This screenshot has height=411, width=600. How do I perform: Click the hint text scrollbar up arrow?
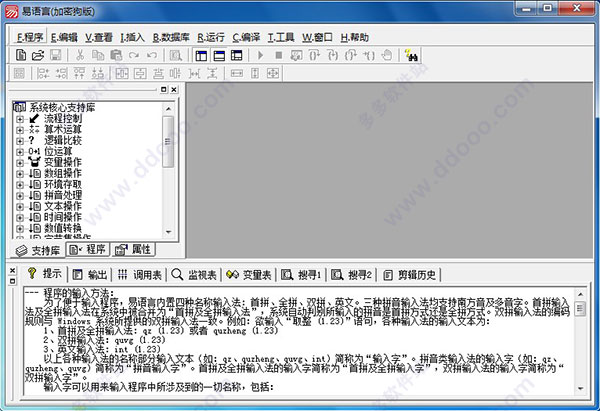point(580,294)
